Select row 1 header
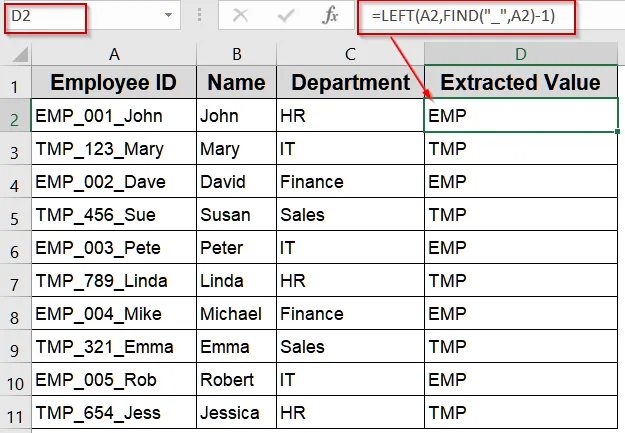The image size is (625, 433). (x=15, y=83)
